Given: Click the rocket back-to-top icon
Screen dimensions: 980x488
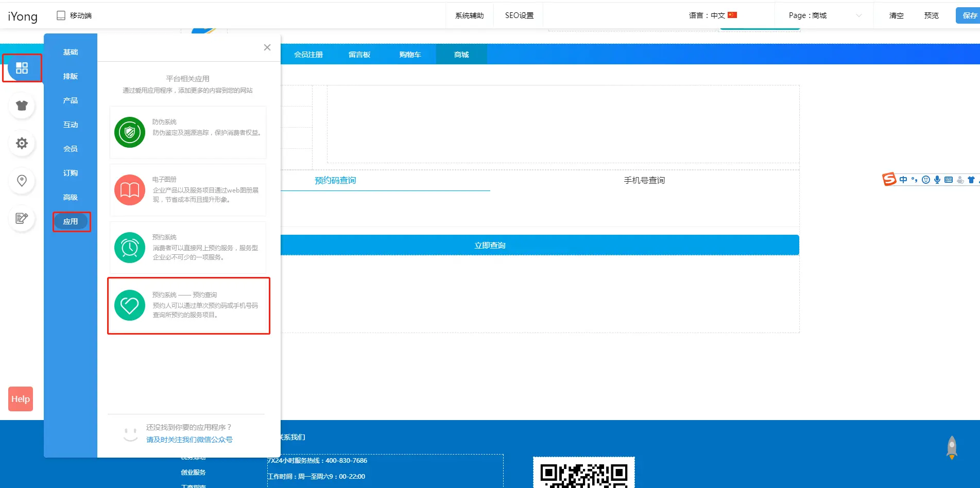Looking at the screenshot, I should click(x=952, y=447).
